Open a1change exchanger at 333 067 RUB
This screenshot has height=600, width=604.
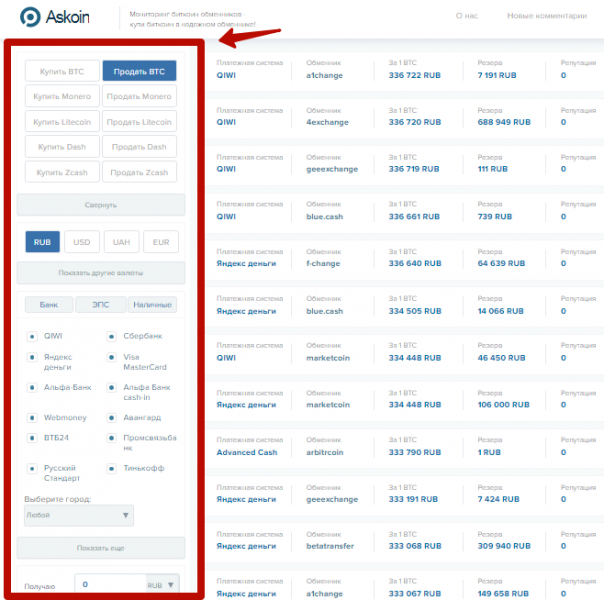pyautogui.click(x=324, y=594)
